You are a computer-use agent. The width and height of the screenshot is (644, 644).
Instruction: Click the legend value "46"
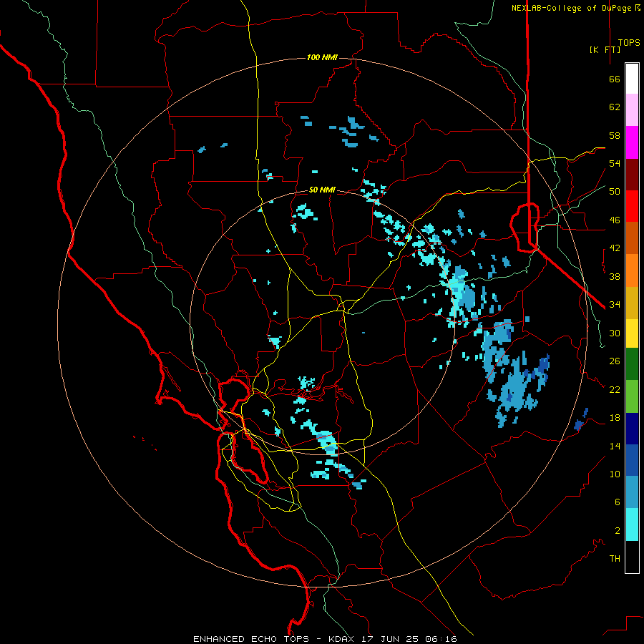(x=615, y=220)
